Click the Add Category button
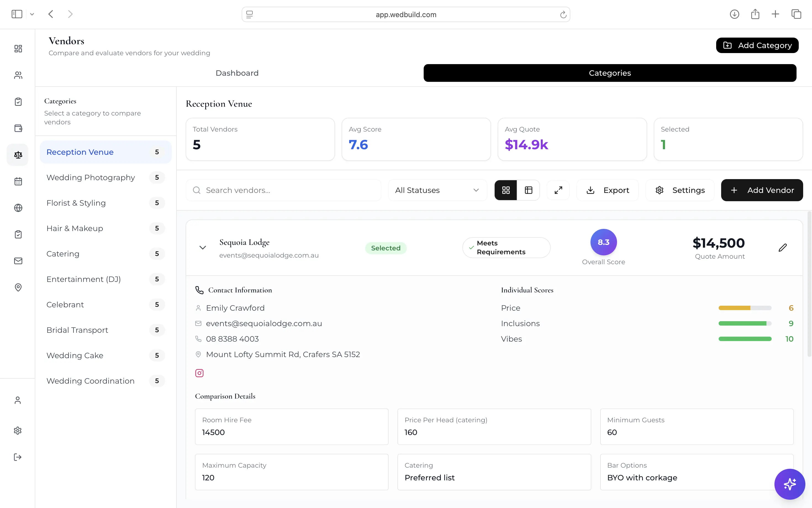This screenshot has height=508, width=812. coord(757,45)
